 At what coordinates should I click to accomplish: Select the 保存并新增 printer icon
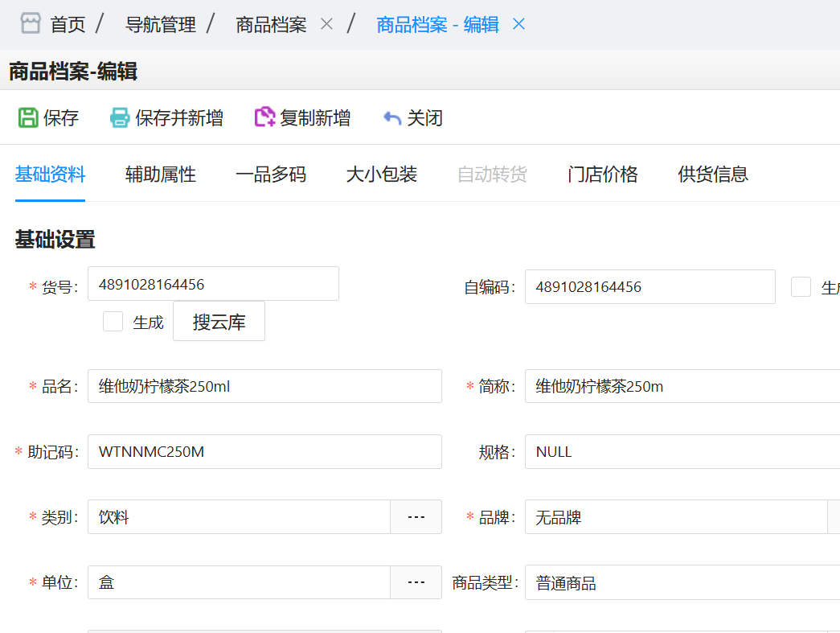(x=121, y=117)
